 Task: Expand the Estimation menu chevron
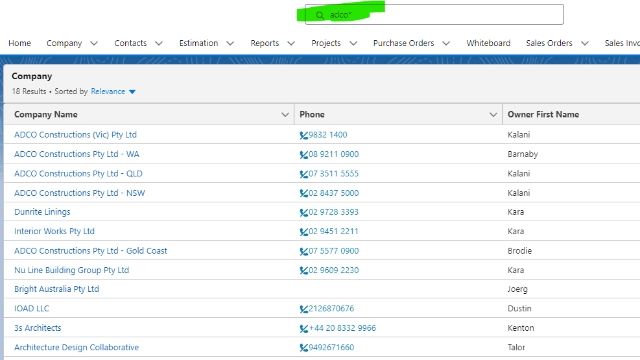tap(230, 43)
